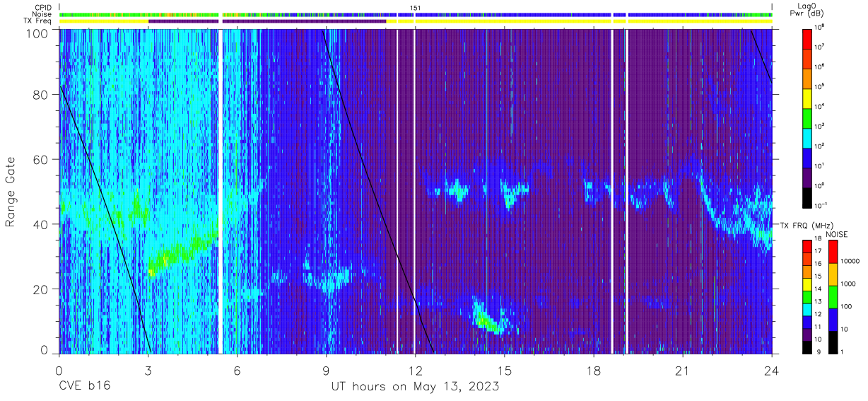The height and width of the screenshot is (401, 868).
Task: Click the x-axis hour label '9'
Action: (326, 370)
